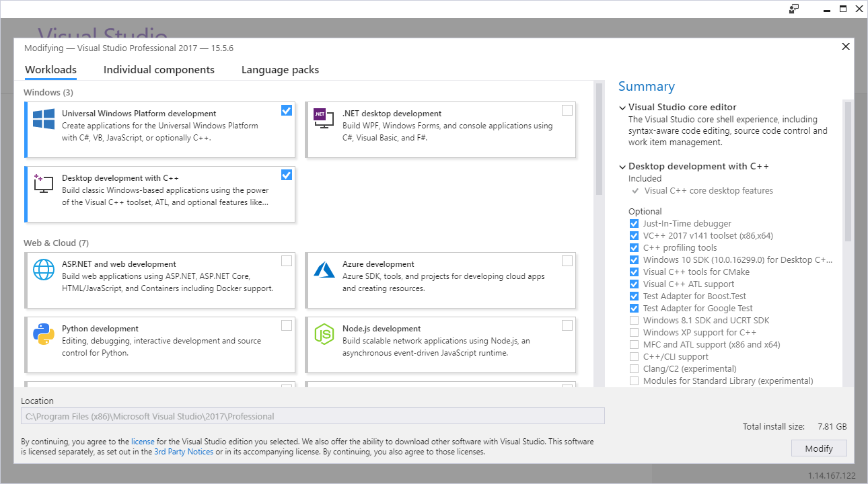The width and height of the screenshot is (868, 484).
Task: Click the .NET desktop development icon
Action: (324, 119)
